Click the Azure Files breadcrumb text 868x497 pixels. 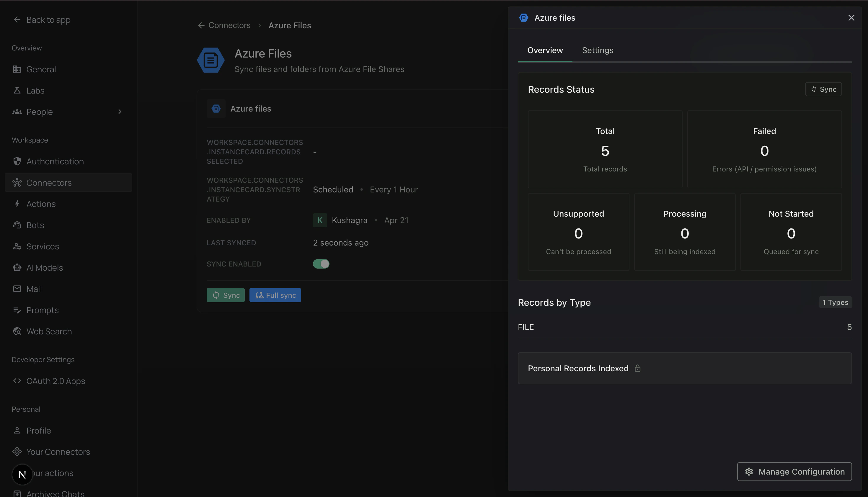point(290,25)
